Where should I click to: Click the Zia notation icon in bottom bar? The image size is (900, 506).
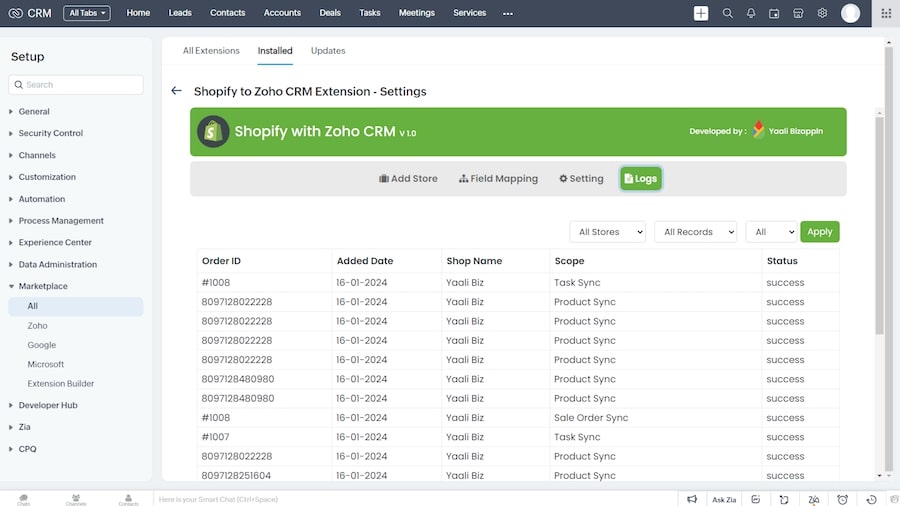[813, 499]
